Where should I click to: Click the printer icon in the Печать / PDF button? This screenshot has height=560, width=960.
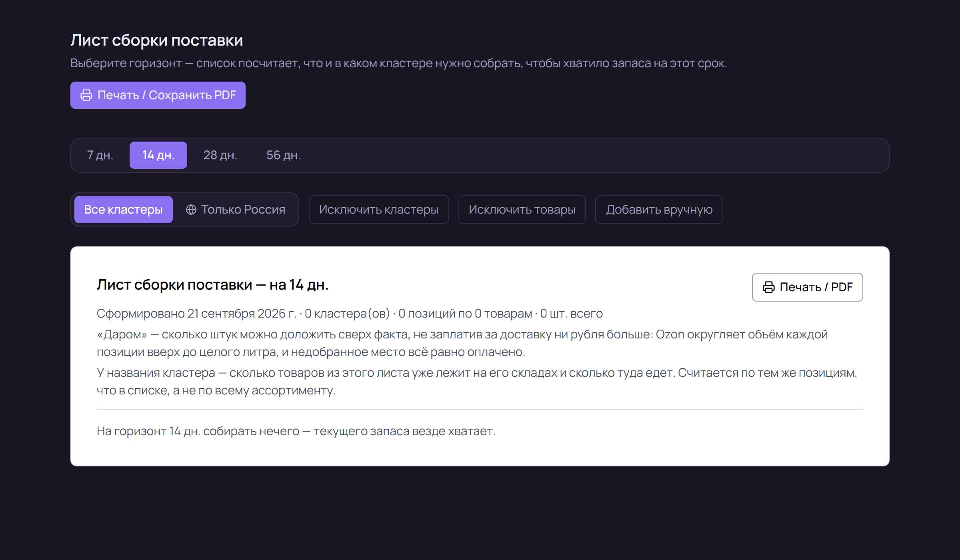pos(769,287)
